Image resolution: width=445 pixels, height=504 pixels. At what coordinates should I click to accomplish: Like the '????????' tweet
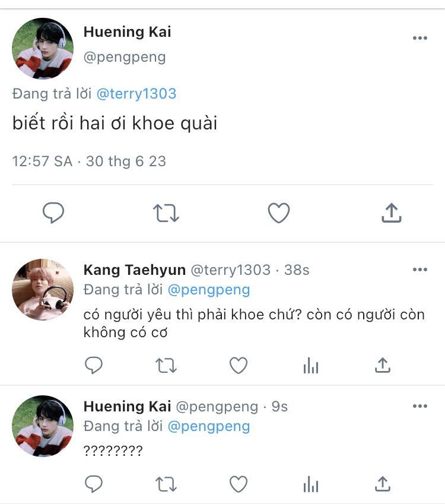click(239, 484)
